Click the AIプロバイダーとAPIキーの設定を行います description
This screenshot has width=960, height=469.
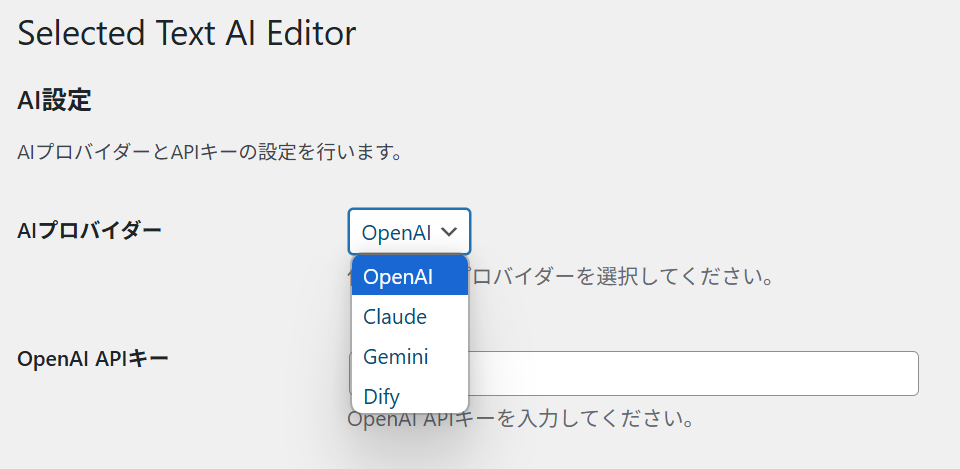(x=209, y=151)
